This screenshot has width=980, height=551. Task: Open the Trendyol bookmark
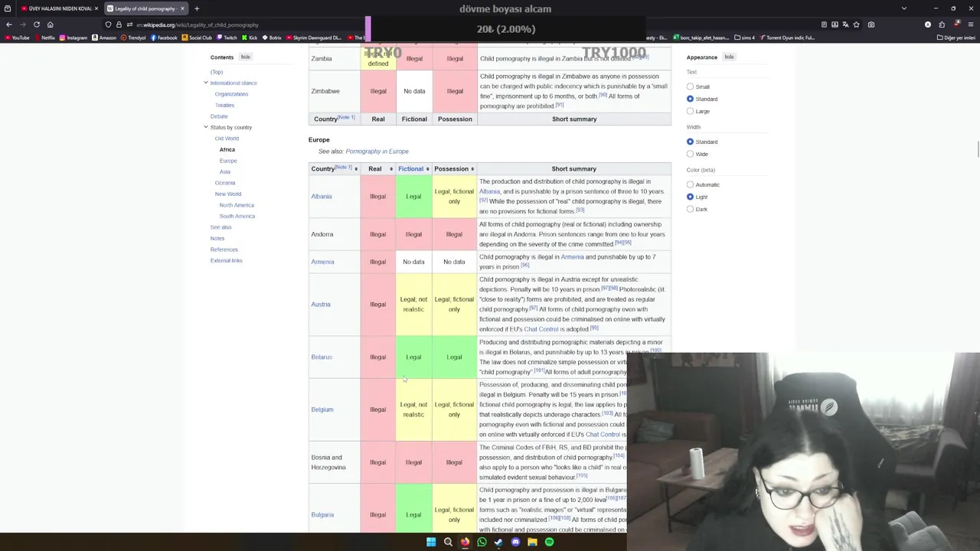(133, 37)
